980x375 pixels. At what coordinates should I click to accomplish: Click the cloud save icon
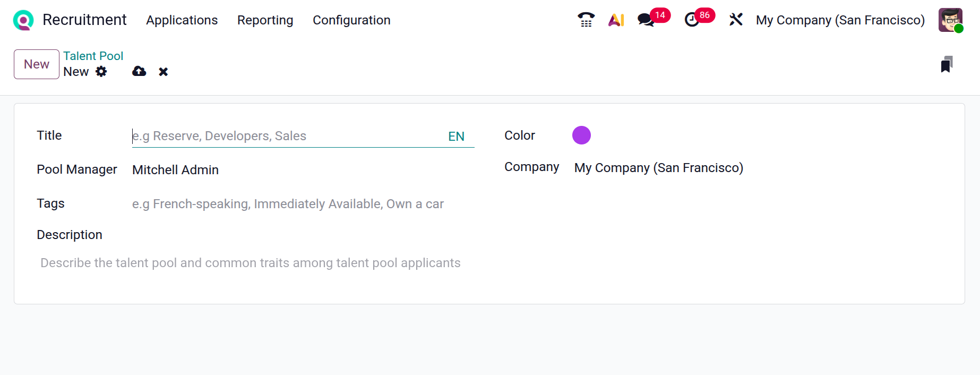pyautogui.click(x=139, y=71)
